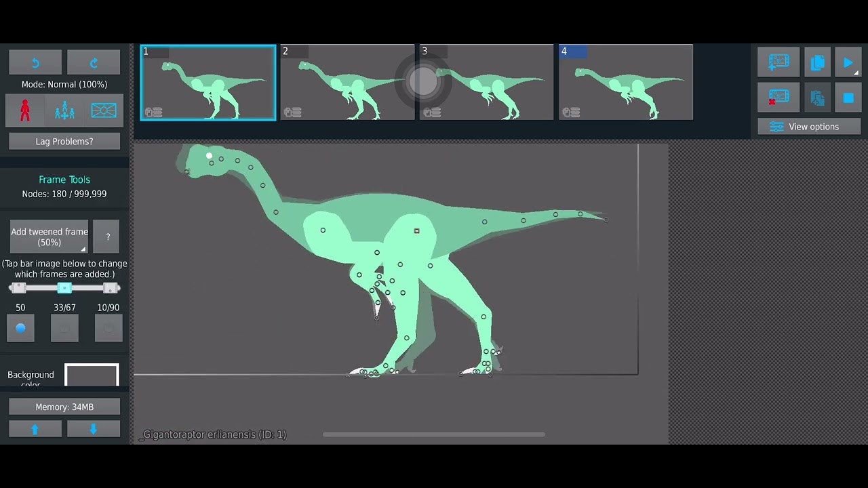Delete the frame using red X icon
The width and height of the screenshot is (868, 488).
(778, 98)
